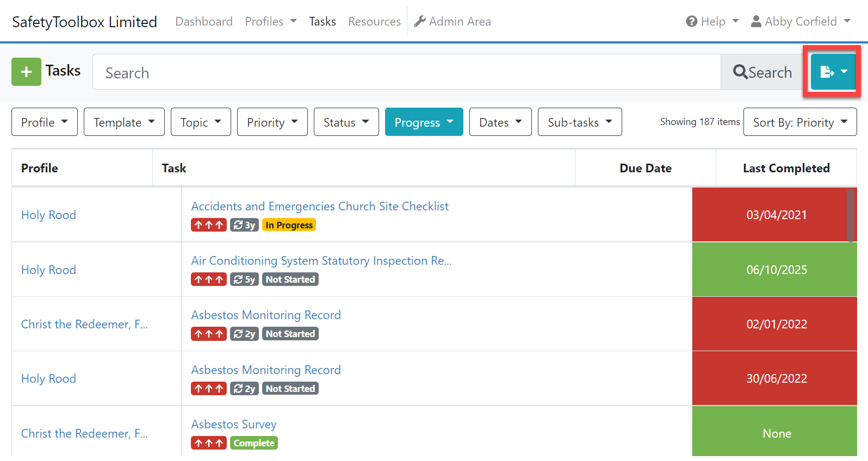The height and width of the screenshot is (461, 868).
Task: Click into the Search text field
Action: click(x=406, y=72)
